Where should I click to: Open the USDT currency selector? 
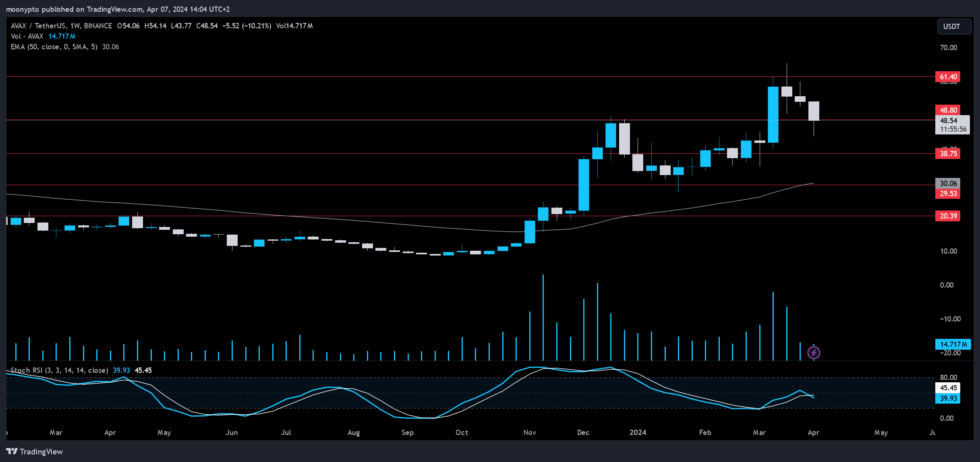coord(954,27)
